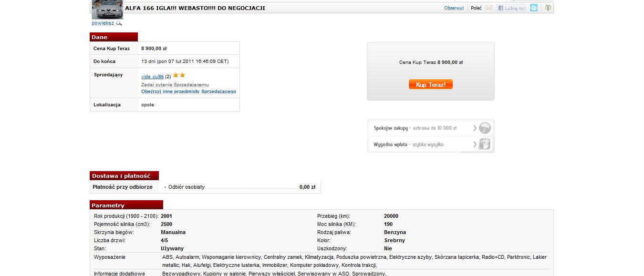
Task: Click the location value opole
Action: pos(148,105)
